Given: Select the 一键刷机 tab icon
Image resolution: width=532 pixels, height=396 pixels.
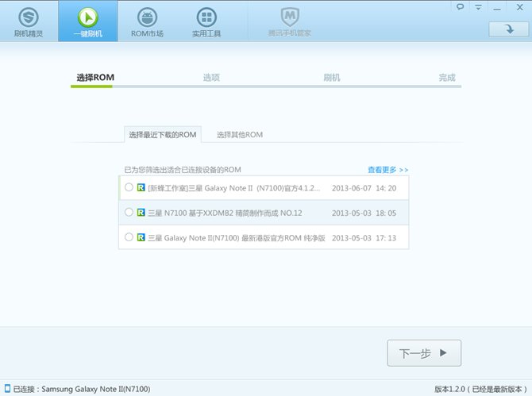Looking at the screenshot, I should 88,17.
